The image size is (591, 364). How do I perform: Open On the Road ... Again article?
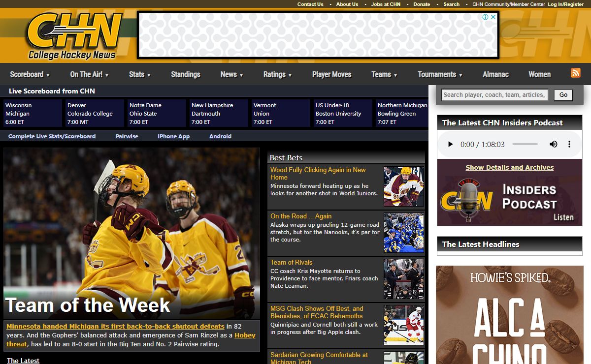pos(301,216)
